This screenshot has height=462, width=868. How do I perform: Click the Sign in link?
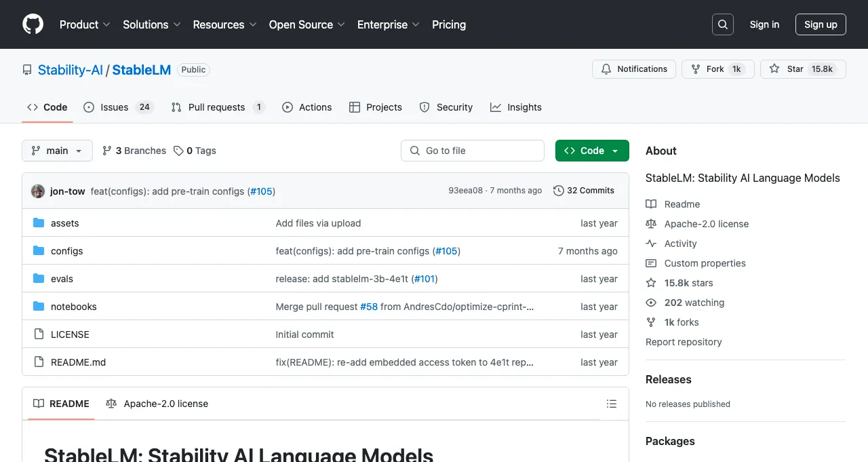coord(764,24)
